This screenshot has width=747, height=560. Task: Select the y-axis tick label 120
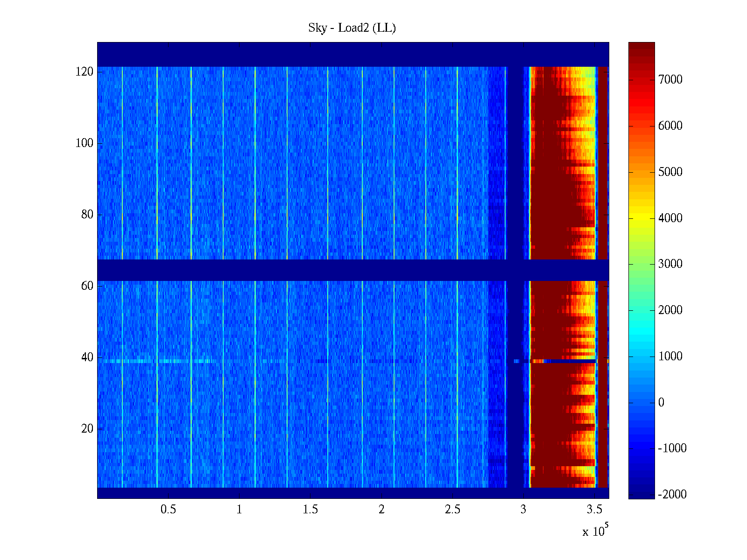point(85,72)
